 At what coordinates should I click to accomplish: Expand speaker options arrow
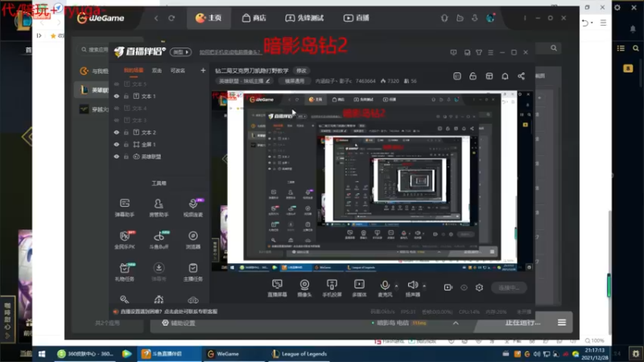(x=424, y=286)
